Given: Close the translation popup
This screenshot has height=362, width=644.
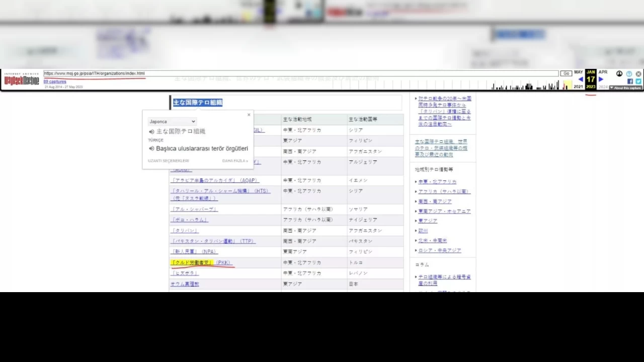Looking at the screenshot, I should click(x=249, y=115).
